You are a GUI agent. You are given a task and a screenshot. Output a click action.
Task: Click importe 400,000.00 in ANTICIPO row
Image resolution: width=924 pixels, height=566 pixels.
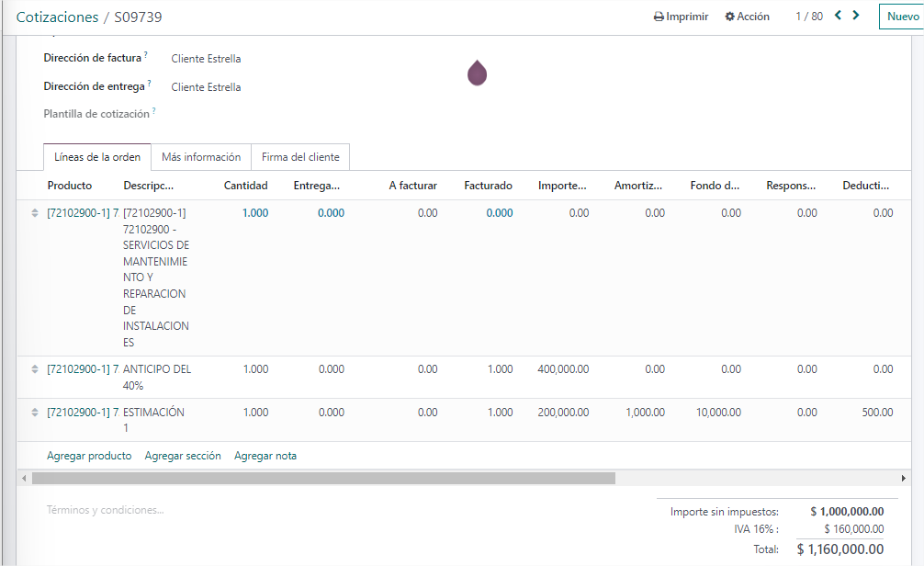tap(563, 369)
